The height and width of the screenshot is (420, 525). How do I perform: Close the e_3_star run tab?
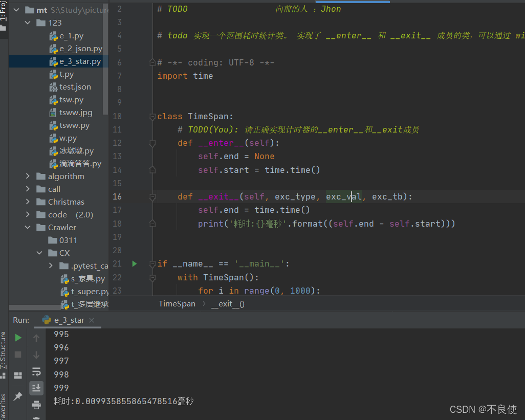[x=92, y=320]
